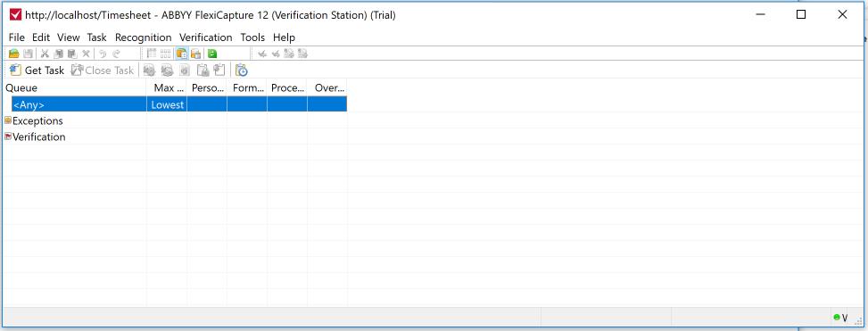The width and height of the screenshot is (868, 331).
Task: Click the Open folder toolbar icon
Action: tap(14, 54)
